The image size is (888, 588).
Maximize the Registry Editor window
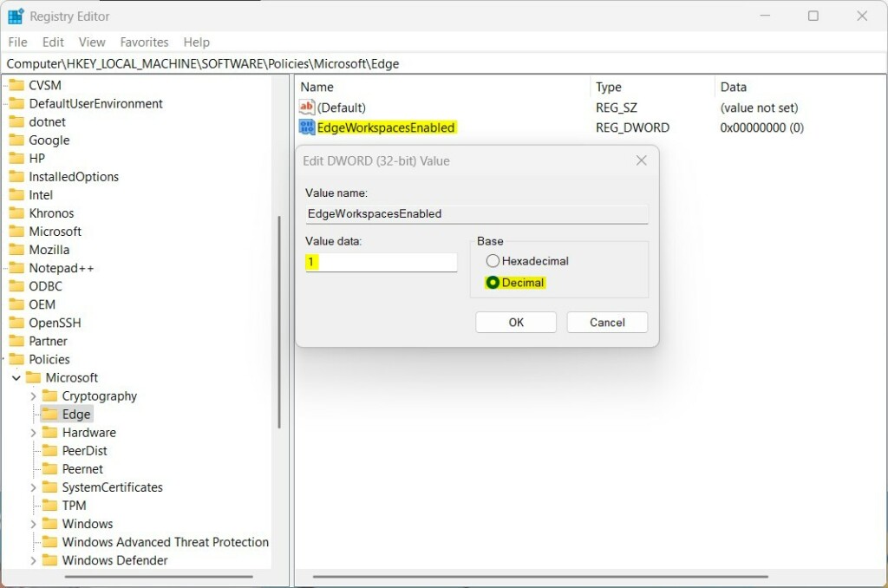pos(813,16)
